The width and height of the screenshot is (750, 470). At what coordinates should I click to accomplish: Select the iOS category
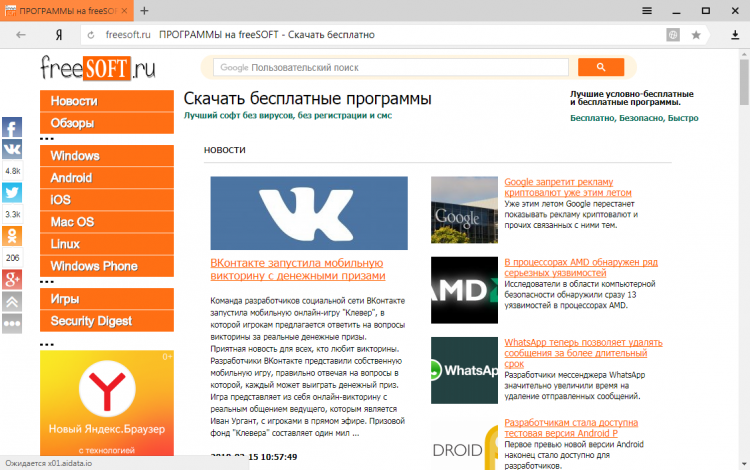107,200
